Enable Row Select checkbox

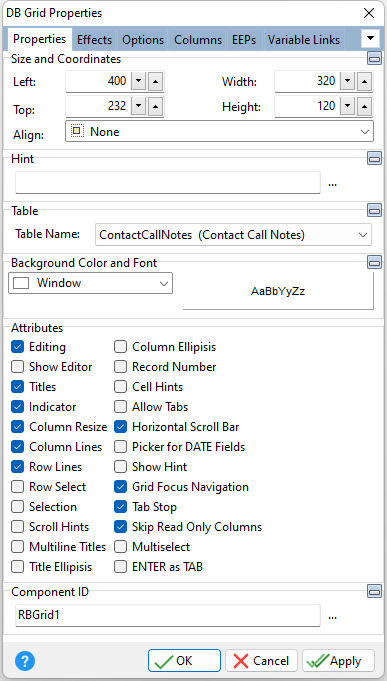click(x=17, y=487)
